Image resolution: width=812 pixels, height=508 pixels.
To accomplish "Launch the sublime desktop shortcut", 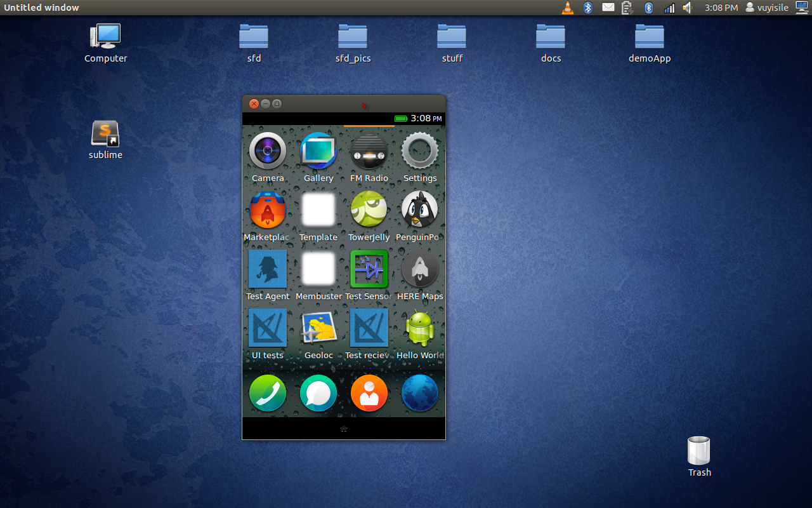I will coord(105,140).
